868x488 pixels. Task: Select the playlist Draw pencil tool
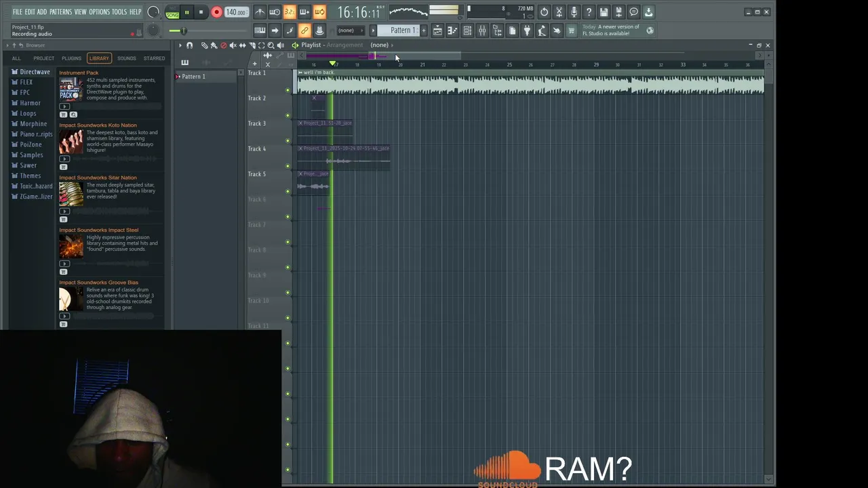[205, 45]
